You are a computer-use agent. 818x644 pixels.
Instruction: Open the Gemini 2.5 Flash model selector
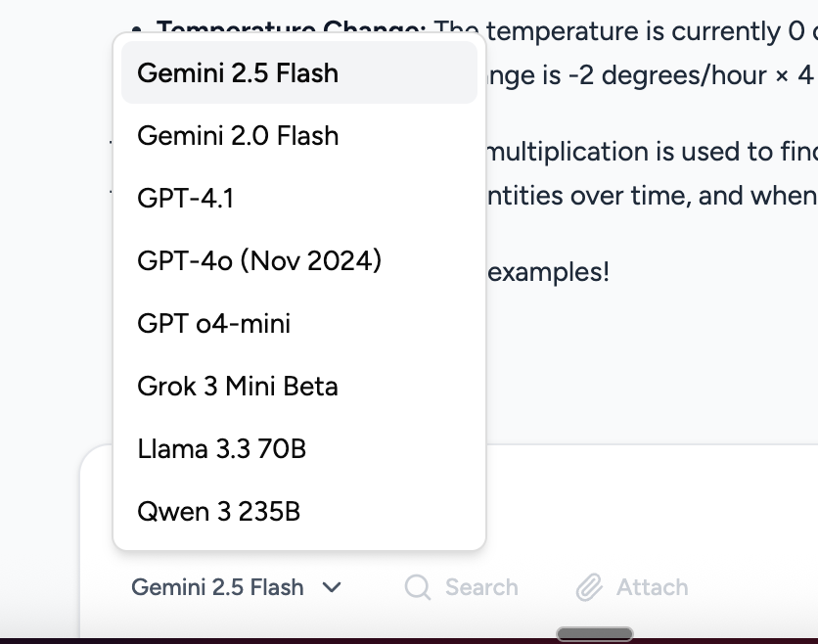(x=217, y=587)
